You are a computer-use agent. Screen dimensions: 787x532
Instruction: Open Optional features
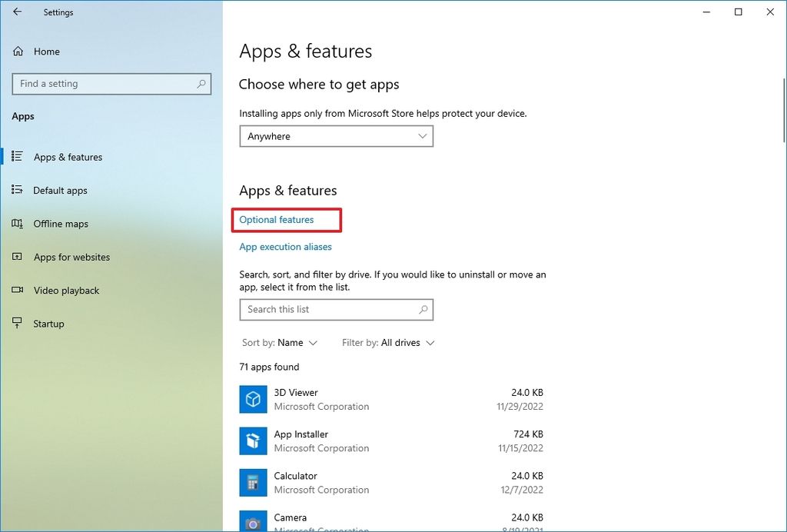tap(285, 219)
